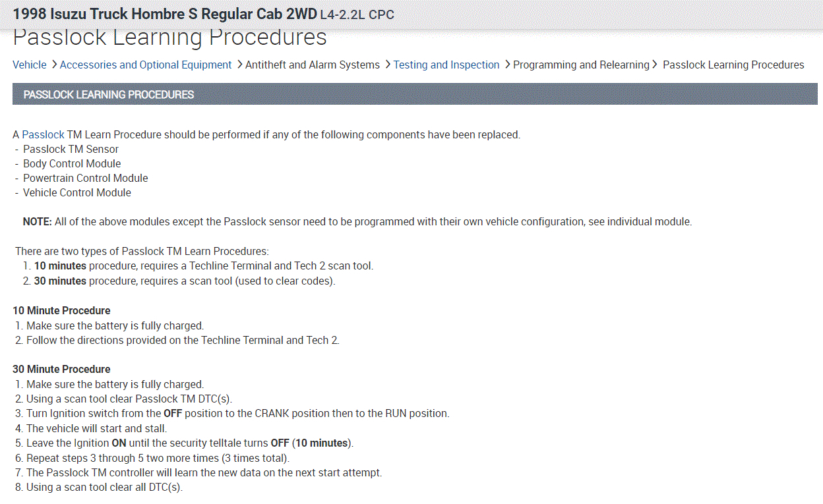
Task: Click the 10 Minute Procedure heading
Action: pyautogui.click(x=61, y=310)
